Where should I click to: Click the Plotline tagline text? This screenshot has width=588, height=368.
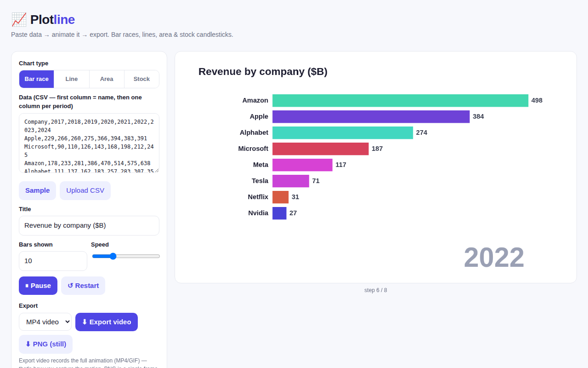click(x=122, y=34)
